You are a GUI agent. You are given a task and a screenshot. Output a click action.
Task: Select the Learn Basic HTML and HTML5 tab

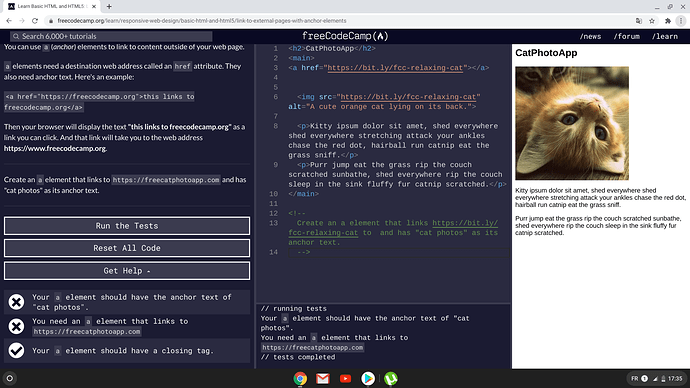tap(52, 7)
